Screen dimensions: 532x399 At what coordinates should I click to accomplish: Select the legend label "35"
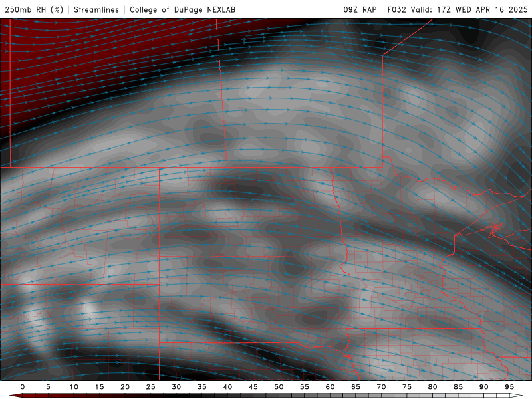202,387
